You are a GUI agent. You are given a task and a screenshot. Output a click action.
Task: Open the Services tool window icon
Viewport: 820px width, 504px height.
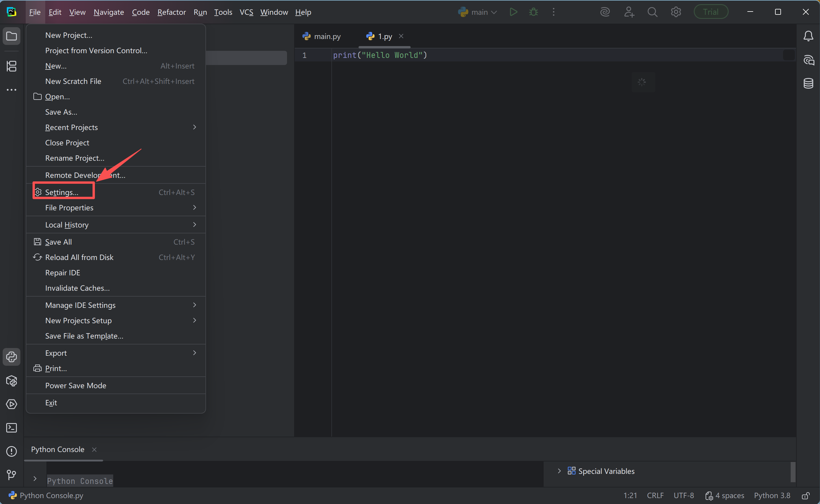coord(12,404)
